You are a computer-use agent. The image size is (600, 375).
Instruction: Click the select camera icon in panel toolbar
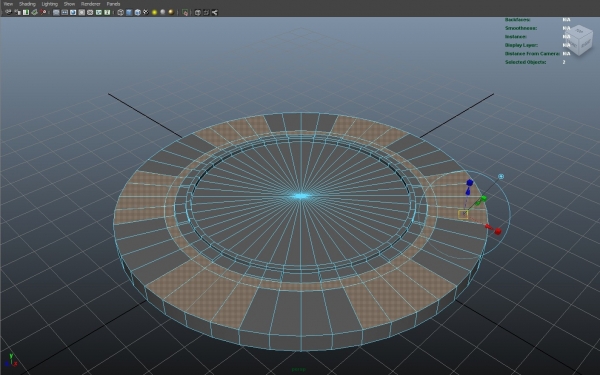(x=8, y=12)
